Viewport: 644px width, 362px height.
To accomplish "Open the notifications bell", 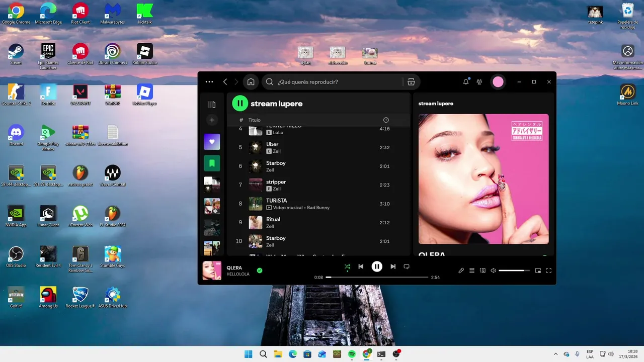I will tap(466, 82).
